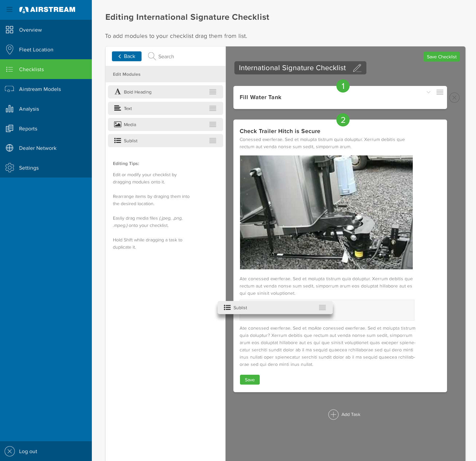Screen dimensions: 476x461
Task: Click Fill Water Tank title text
Action: [x=260, y=97]
